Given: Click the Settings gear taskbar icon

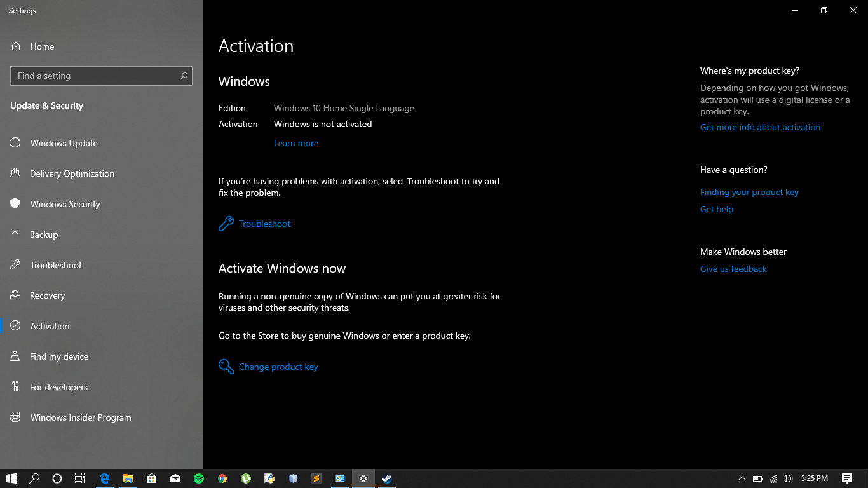Looking at the screenshot, I should 363,478.
